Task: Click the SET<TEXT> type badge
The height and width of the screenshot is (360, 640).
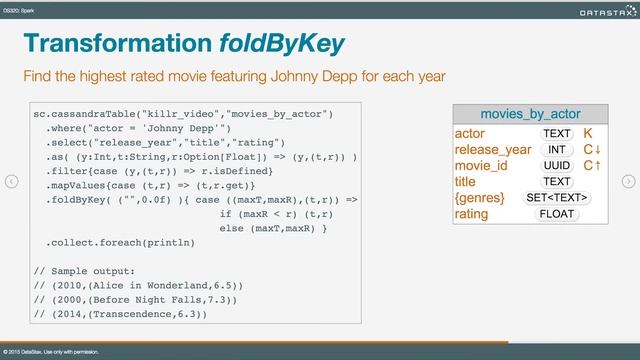Action: click(x=557, y=198)
